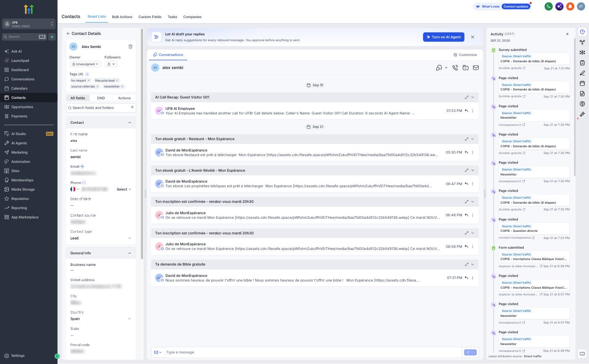The height and width of the screenshot is (364, 589).
Task: Focus the Type a message field
Action: [x=313, y=352]
